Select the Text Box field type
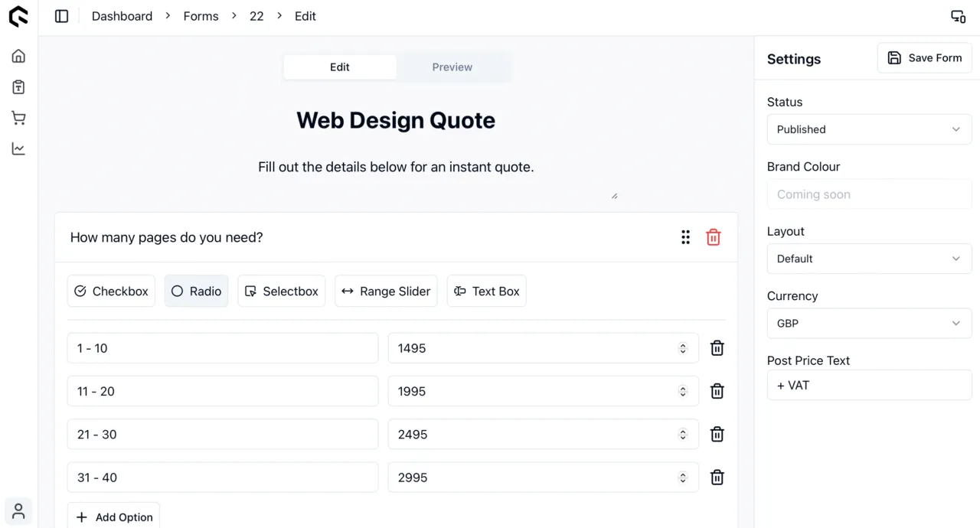 [x=486, y=291]
